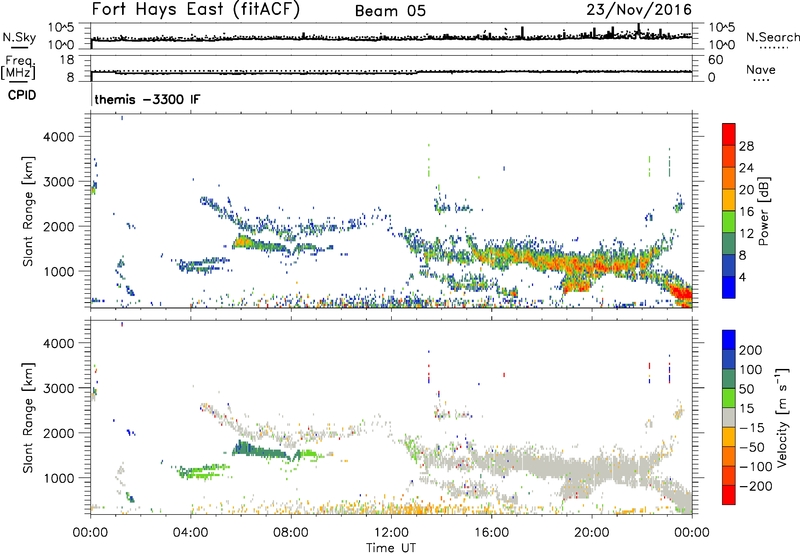800x554 pixels.
Task: Click the yellow 16-20 dB Power swatch
Action: pos(729,199)
